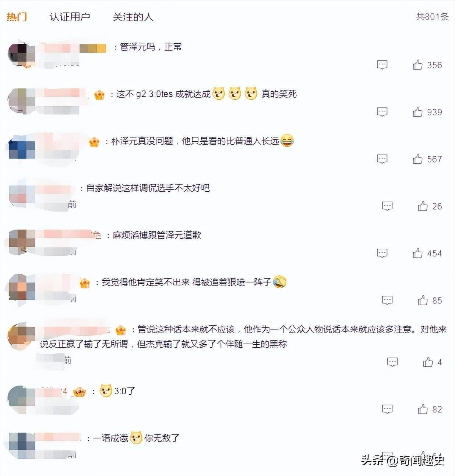Reply to the comment with 454 likes

[382, 253]
